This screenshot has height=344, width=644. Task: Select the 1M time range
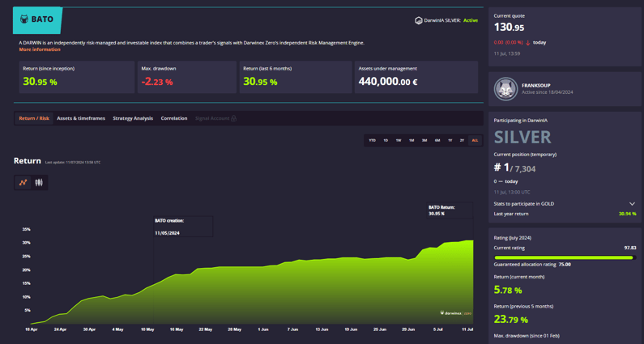point(412,140)
